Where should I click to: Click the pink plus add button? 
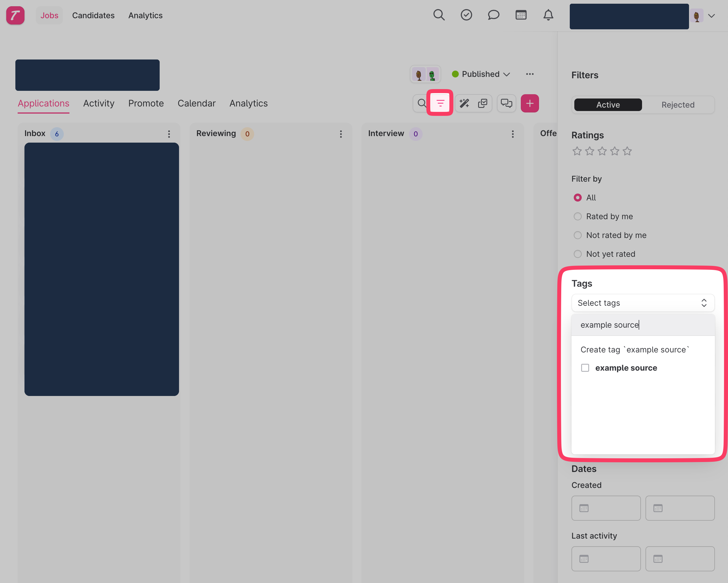(x=529, y=103)
